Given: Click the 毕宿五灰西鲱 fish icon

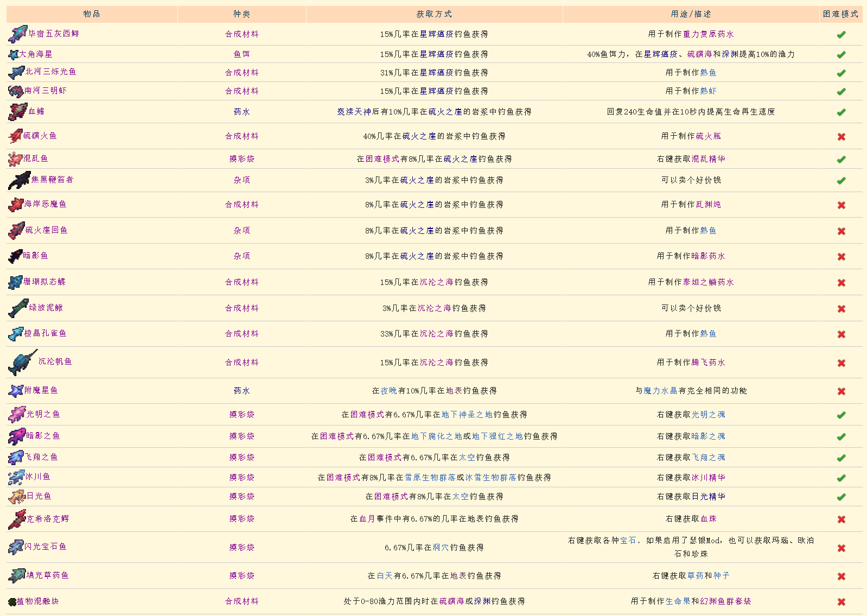Looking at the screenshot, I should pos(18,34).
